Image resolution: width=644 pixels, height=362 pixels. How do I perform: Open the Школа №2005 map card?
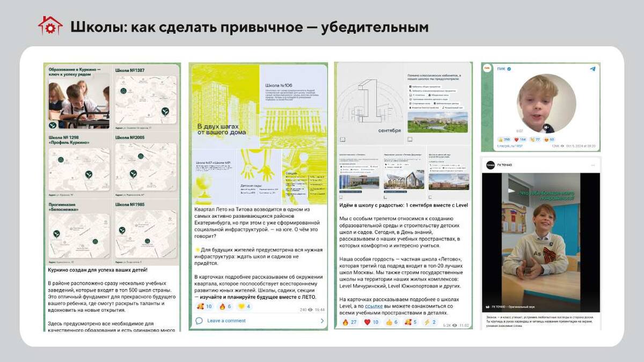(x=147, y=164)
